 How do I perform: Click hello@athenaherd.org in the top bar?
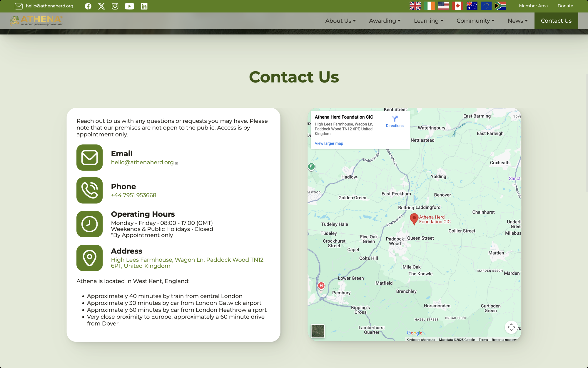[49, 6]
